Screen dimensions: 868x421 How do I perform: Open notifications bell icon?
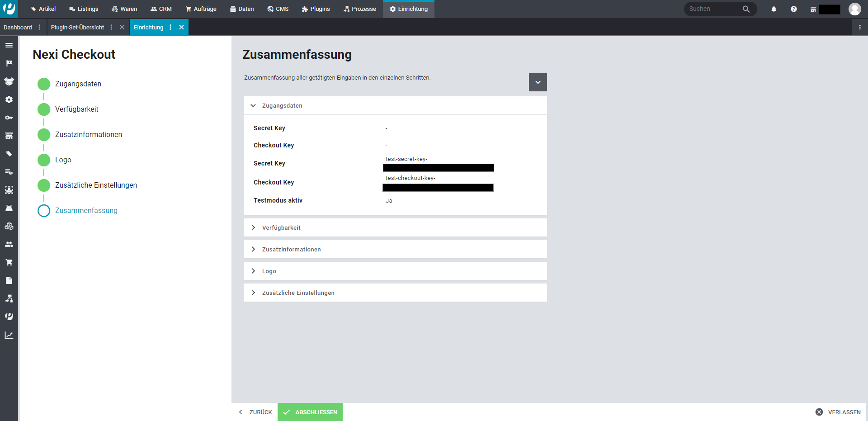click(774, 9)
